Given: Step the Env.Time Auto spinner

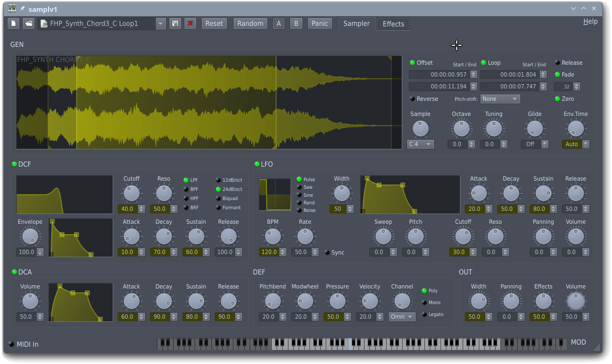Looking at the screenshot, I should pos(586,144).
